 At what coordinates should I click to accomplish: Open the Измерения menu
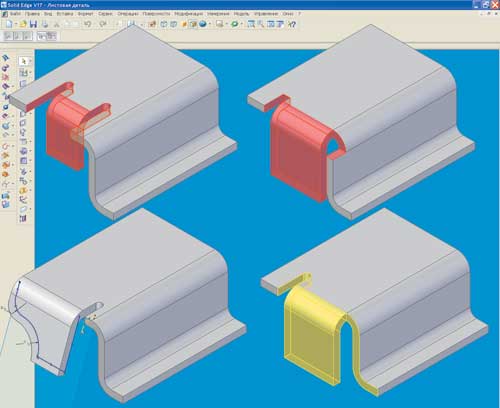(x=218, y=14)
